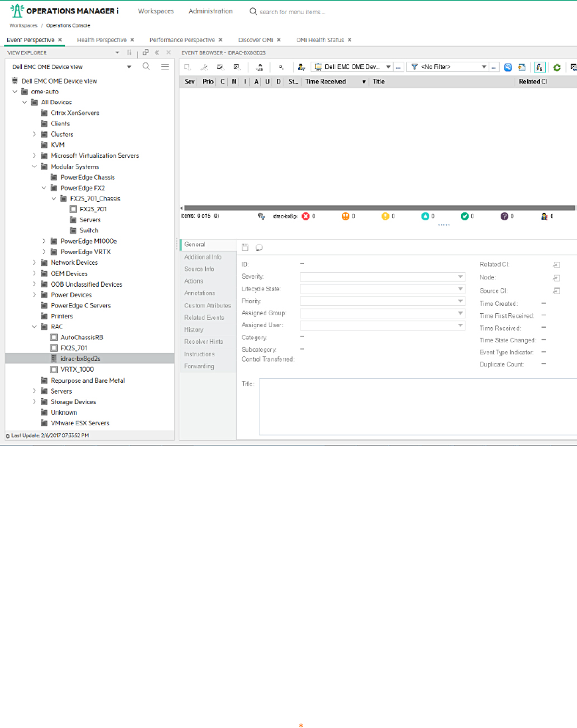Open the Lifecycle State dropdown
The height and width of the screenshot is (728, 577).
tap(382, 289)
